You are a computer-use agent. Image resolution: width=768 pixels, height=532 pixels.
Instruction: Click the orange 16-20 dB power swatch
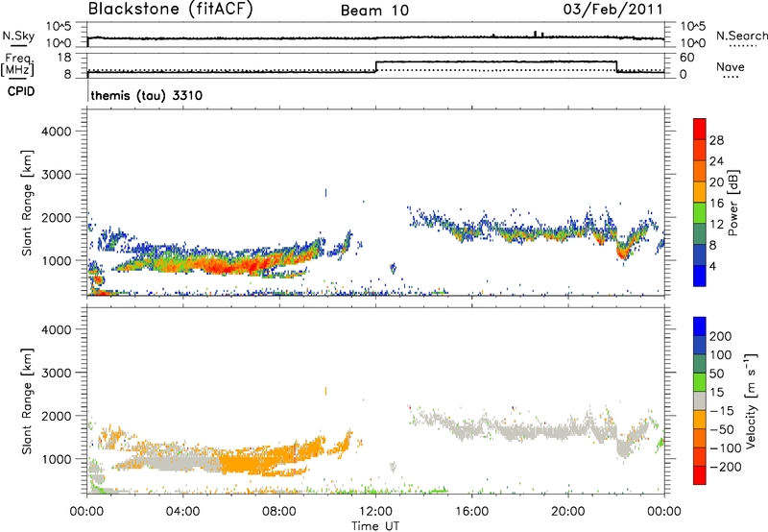tap(700, 191)
